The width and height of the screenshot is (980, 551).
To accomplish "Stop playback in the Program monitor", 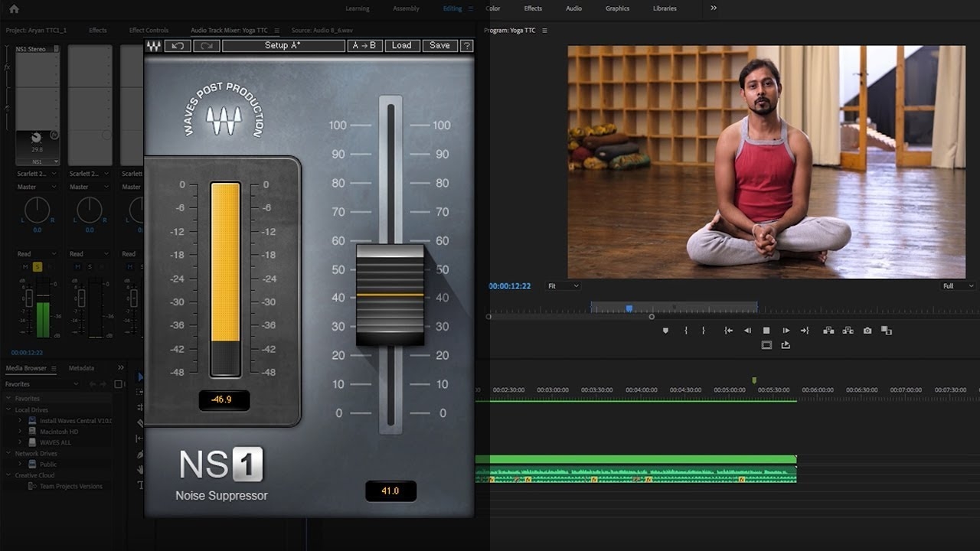I will click(766, 331).
